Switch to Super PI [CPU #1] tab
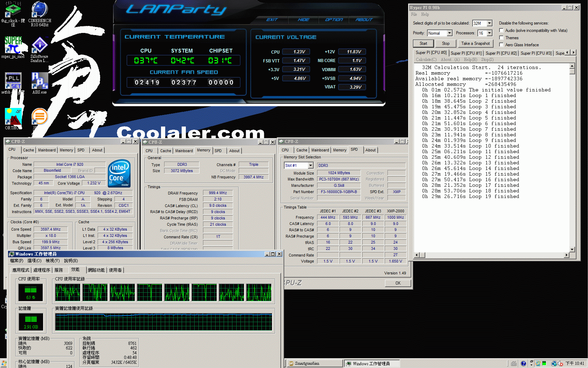This screenshot has height=368, width=588. tap(466, 53)
